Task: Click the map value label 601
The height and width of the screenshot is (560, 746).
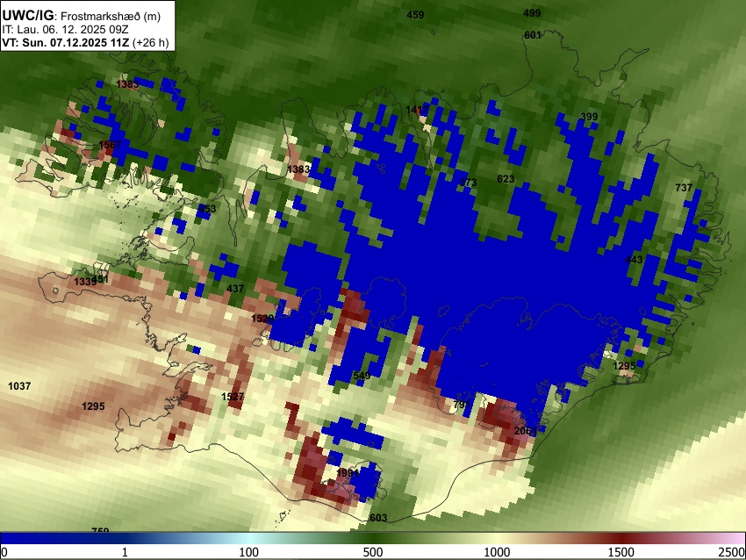Action: click(533, 35)
